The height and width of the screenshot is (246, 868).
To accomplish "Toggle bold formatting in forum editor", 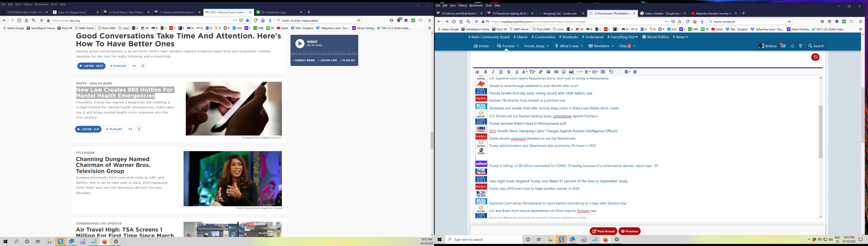I will [x=486, y=72].
